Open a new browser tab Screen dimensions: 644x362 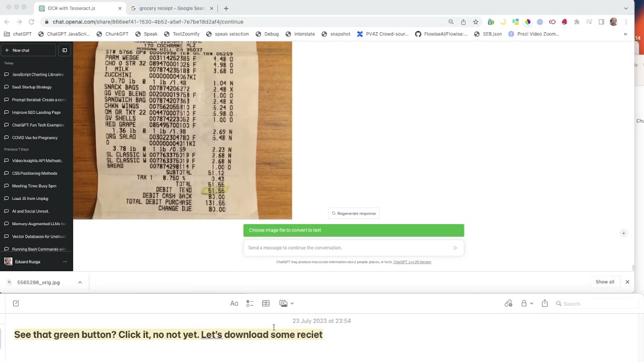click(x=226, y=9)
